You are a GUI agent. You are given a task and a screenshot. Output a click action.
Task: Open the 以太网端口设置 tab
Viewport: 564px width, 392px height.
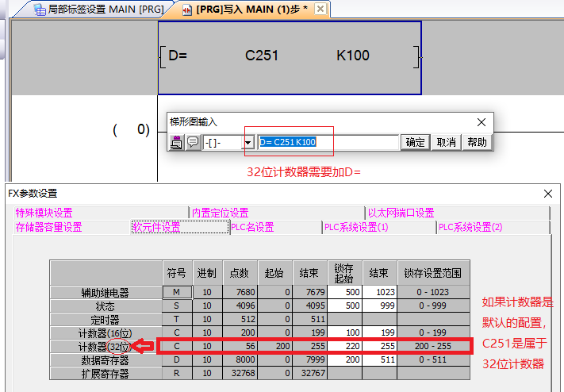(x=401, y=213)
